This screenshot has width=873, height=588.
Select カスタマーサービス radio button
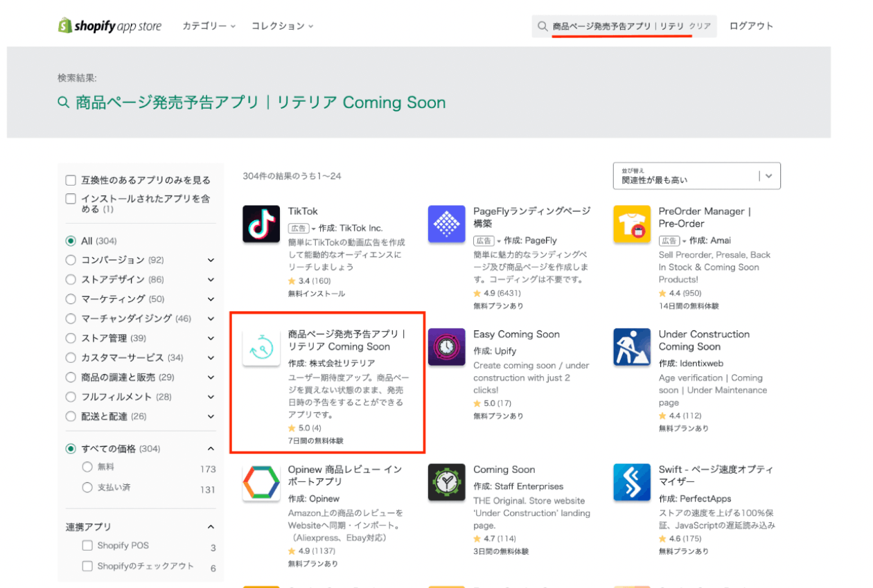(71, 358)
